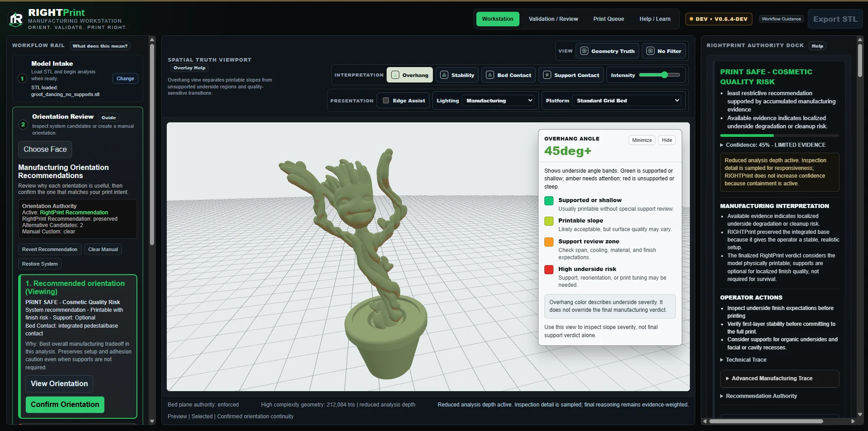Open the Lighting dropdown set to Manufacturing
Viewport: 868px width, 431px height.
point(499,101)
